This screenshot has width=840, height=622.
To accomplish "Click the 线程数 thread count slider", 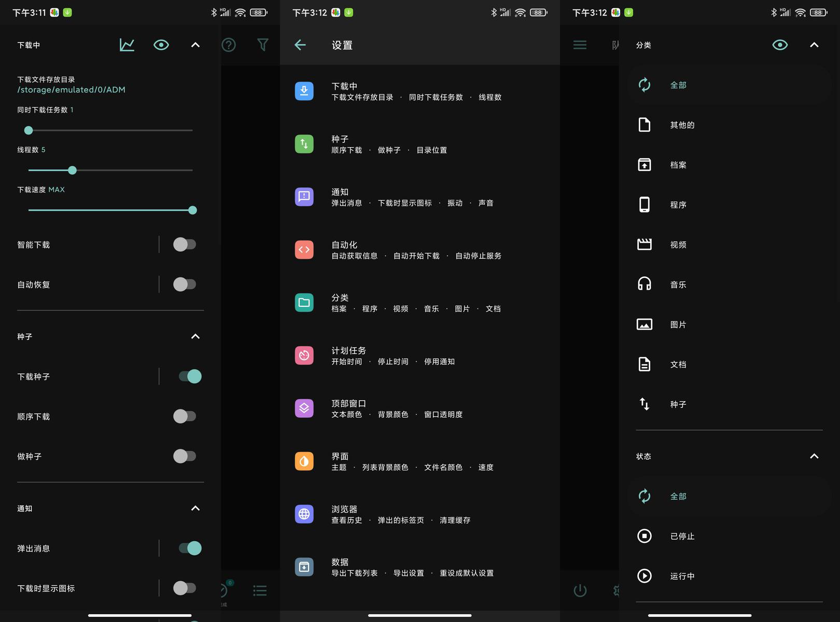I will pyautogui.click(x=110, y=170).
